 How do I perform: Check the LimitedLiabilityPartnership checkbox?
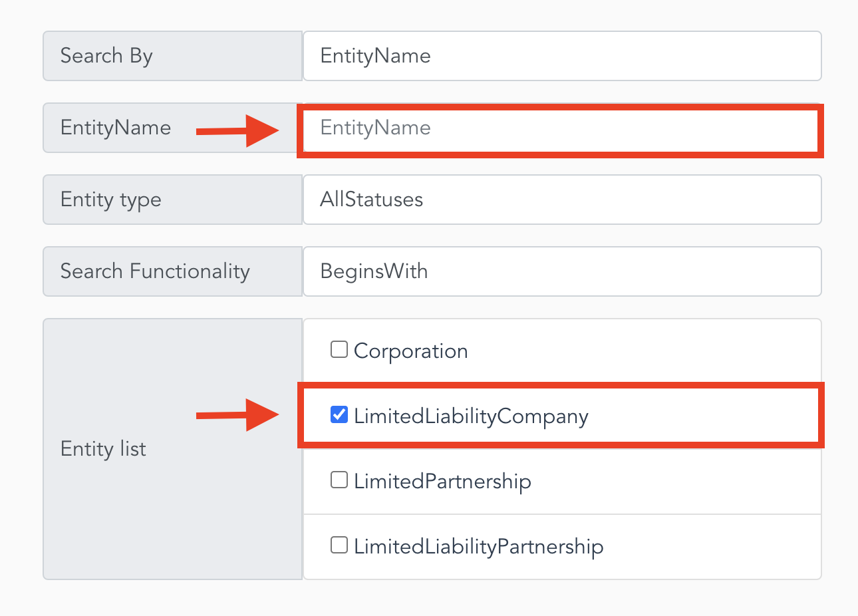[339, 545]
